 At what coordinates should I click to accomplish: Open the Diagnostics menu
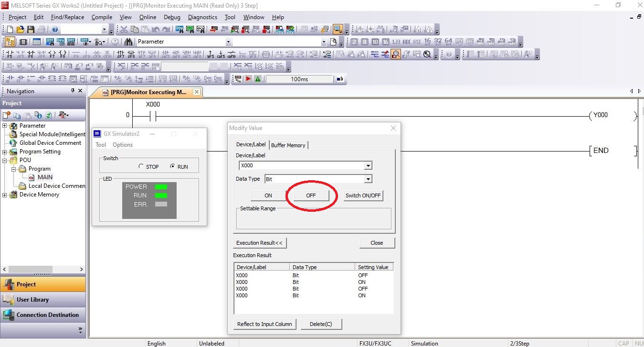[202, 17]
